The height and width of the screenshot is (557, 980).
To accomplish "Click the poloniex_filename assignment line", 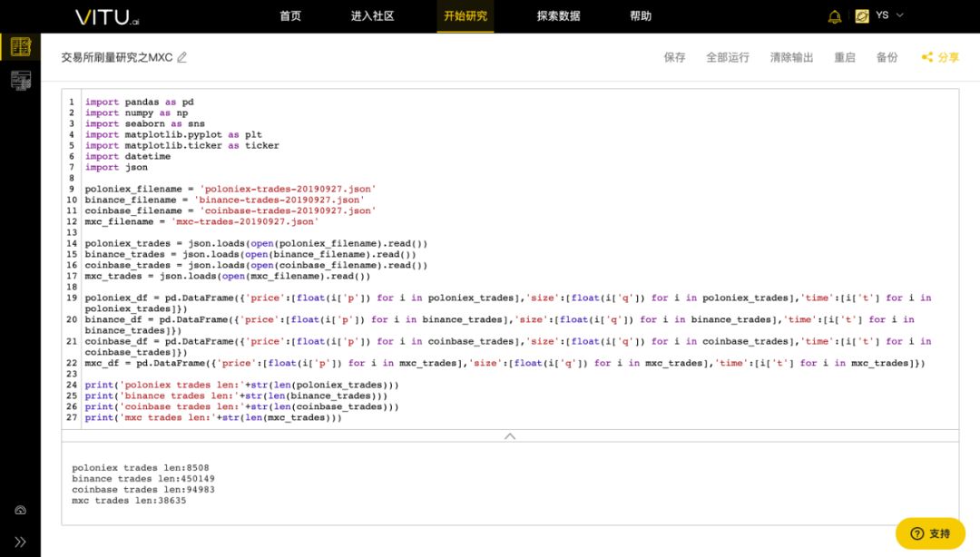I will [x=230, y=189].
